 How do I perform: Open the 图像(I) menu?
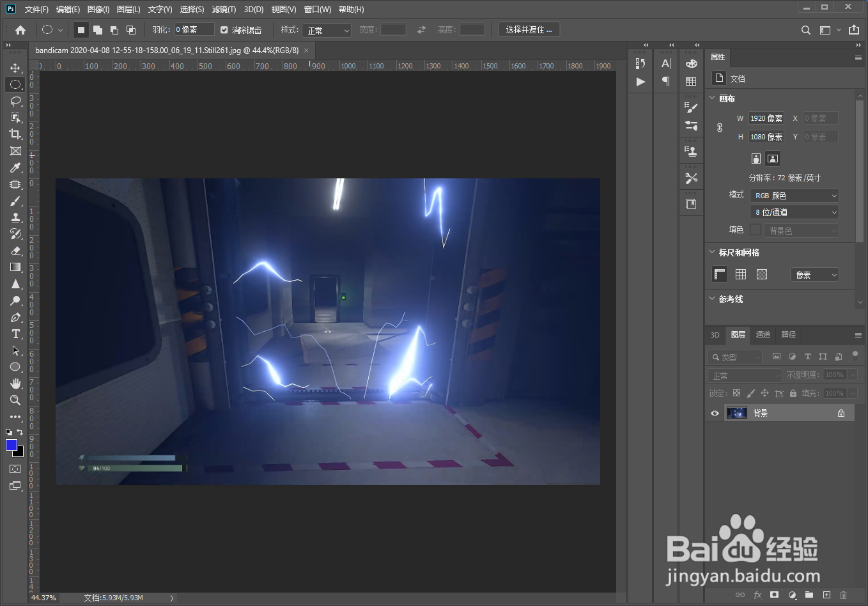pyautogui.click(x=98, y=9)
